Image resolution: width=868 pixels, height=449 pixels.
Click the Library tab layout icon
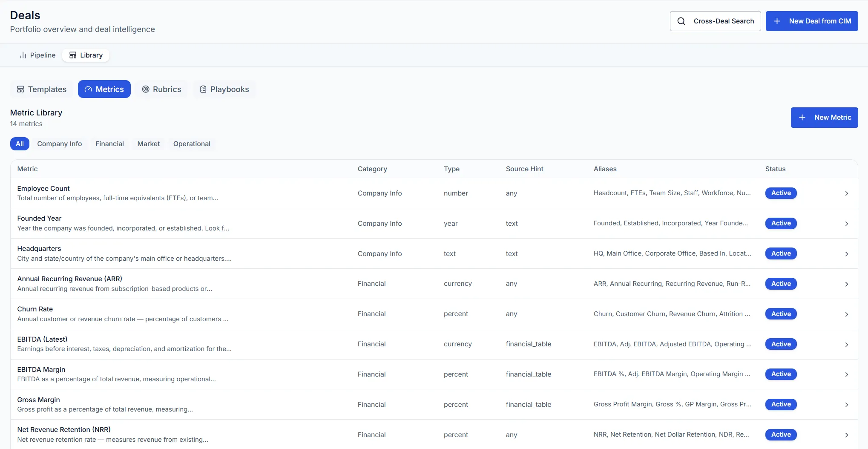[73, 55]
